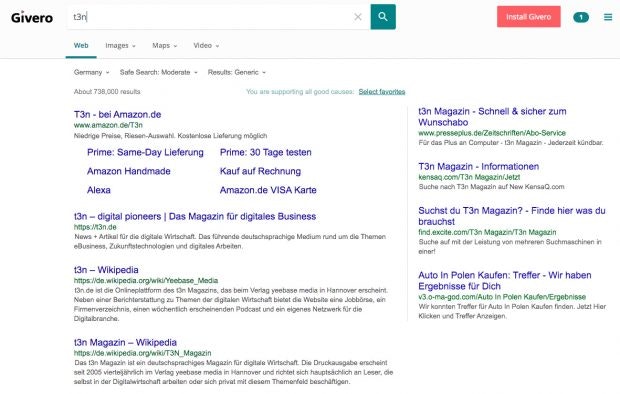Open Safe Search: Moderate dropdown

pyautogui.click(x=159, y=72)
